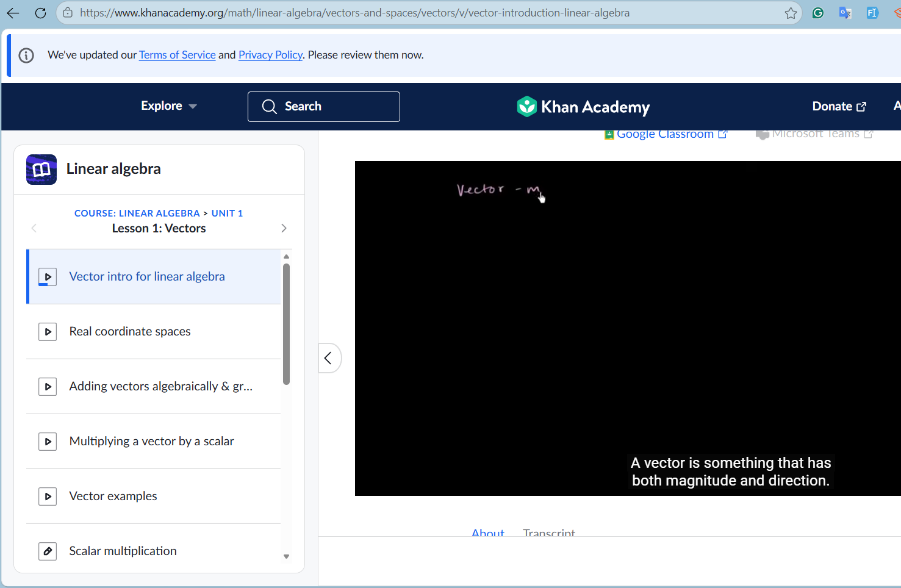Click inside the Search box
This screenshot has height=588, width=901.
point(324,107)
